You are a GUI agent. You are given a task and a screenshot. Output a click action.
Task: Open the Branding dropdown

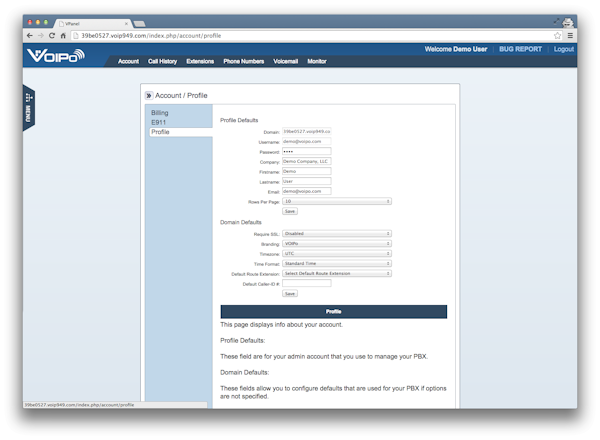(x=337, y=243)
